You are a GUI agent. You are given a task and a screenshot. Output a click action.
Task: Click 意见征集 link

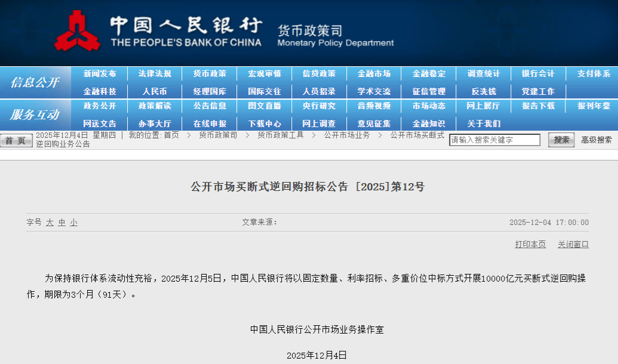374,124
